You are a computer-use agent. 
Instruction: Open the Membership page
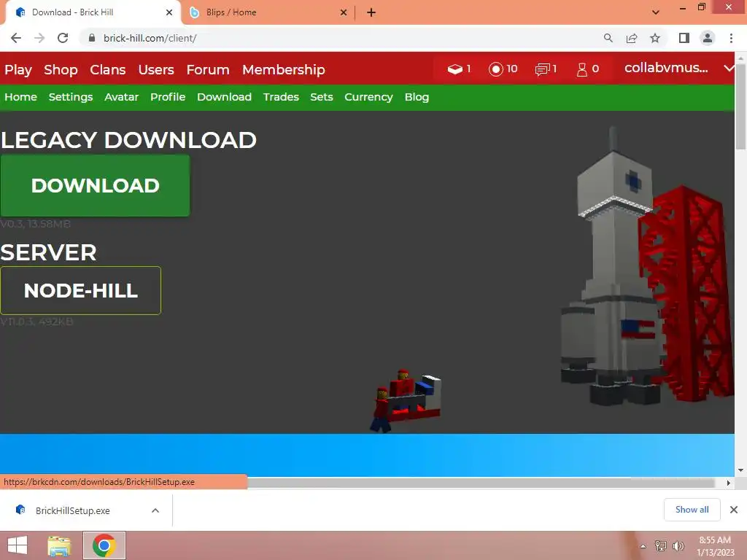point(284,69)
